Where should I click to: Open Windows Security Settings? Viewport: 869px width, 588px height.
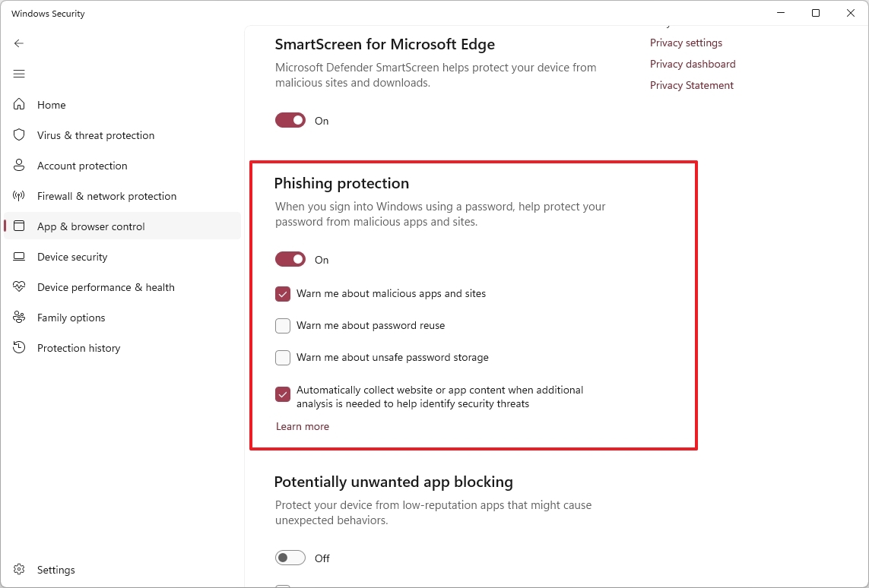pyautogui.click(x=56, y=569)
